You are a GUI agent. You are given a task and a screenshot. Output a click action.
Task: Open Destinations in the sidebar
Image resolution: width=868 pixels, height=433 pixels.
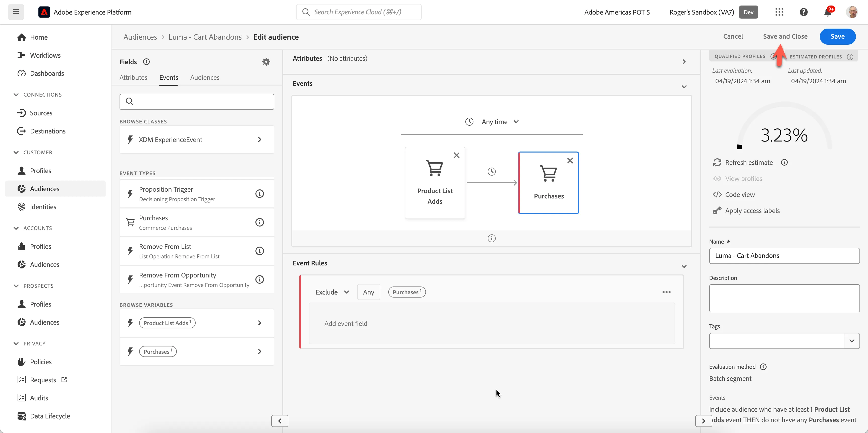[x=47, y=131]
